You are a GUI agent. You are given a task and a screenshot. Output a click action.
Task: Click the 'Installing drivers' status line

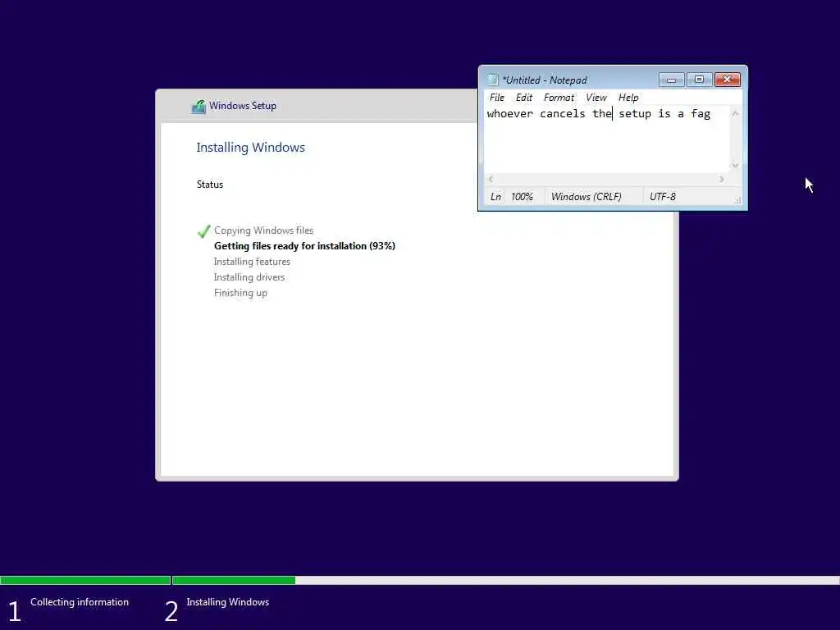249,277
